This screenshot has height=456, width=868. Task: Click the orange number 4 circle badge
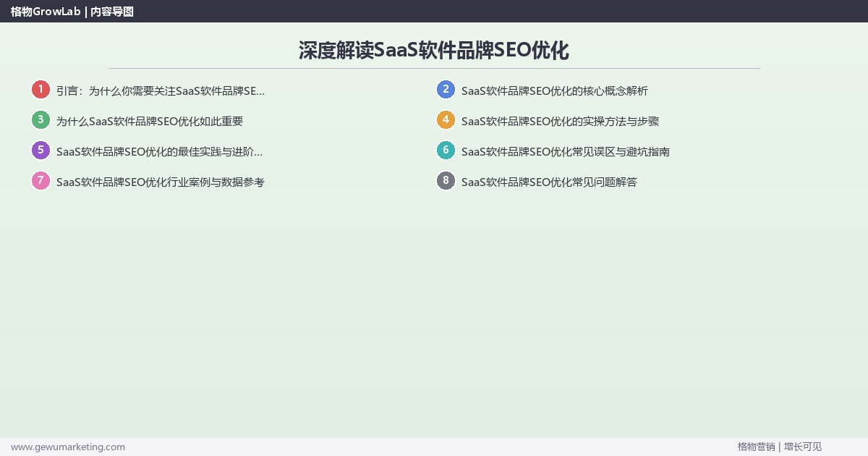446,120
